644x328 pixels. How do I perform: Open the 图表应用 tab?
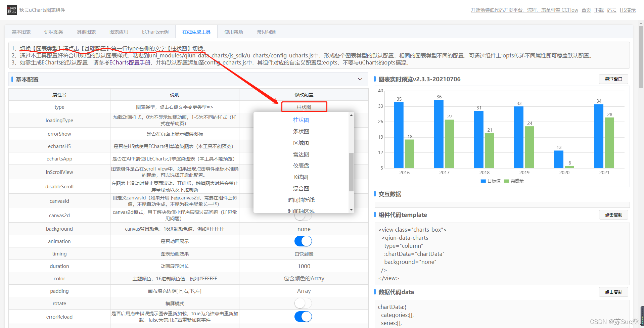[x=119, y=32]
